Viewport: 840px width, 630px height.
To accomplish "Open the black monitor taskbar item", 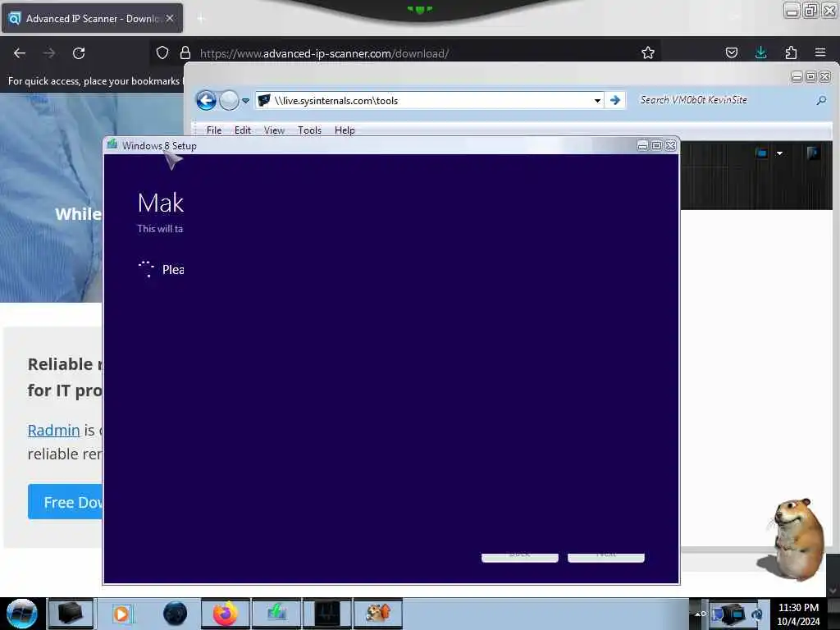I will (x=327, y=614).
